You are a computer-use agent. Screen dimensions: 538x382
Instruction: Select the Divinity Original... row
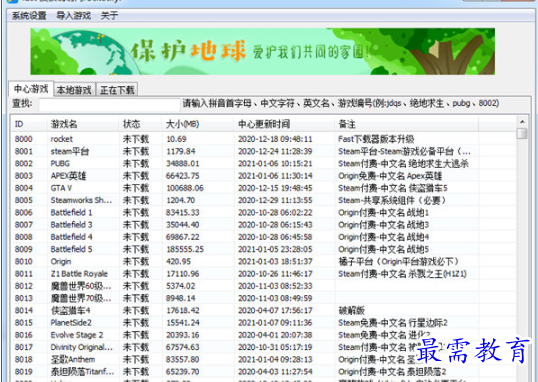click(x=264, y=347)
